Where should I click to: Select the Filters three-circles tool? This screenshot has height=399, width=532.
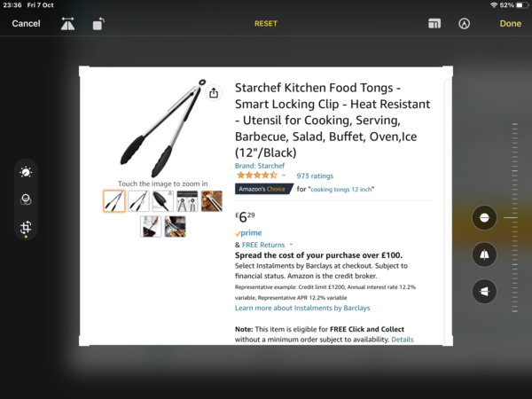pyautogui.click(x=26, y=199)
